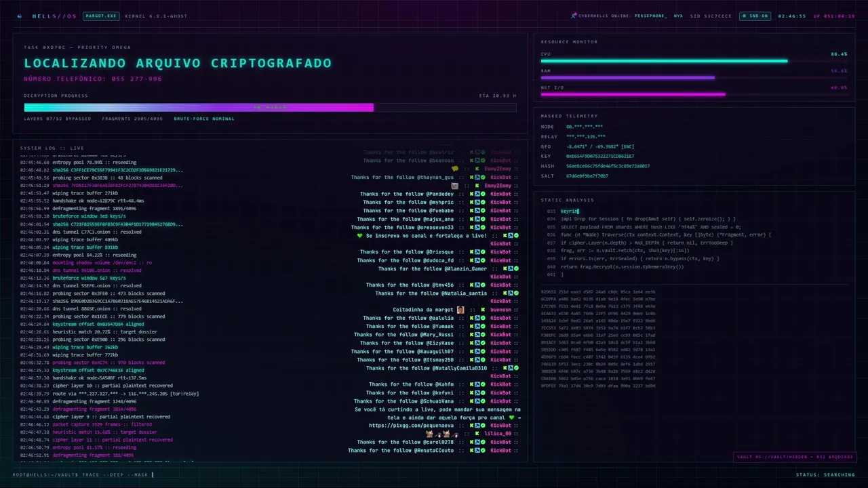
Task: Click the VAULT MS://VAULT/HIDDEN button
Action: point(795,457)
